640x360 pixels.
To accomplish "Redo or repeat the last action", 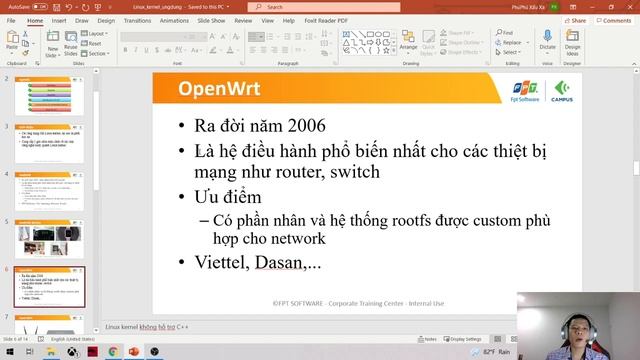I will pos(85,7).
